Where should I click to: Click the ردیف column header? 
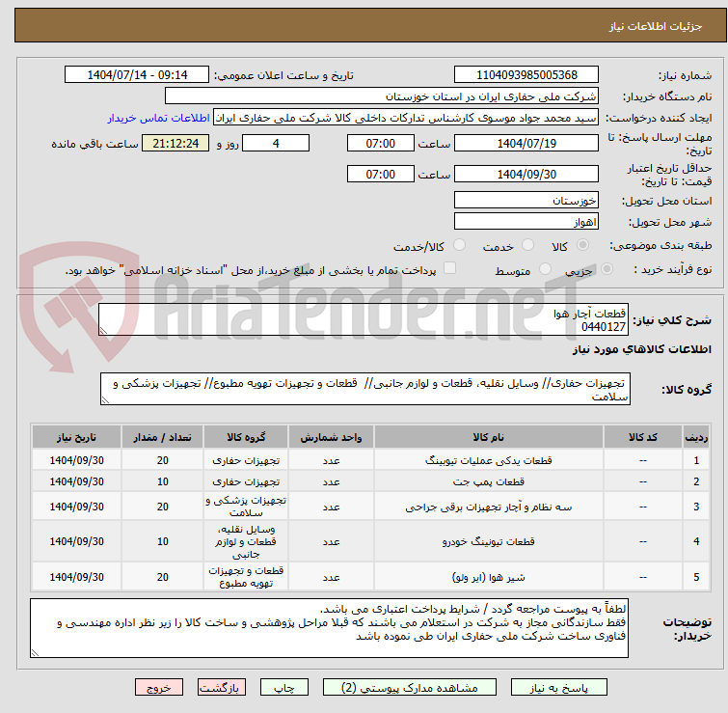point(696,437)
